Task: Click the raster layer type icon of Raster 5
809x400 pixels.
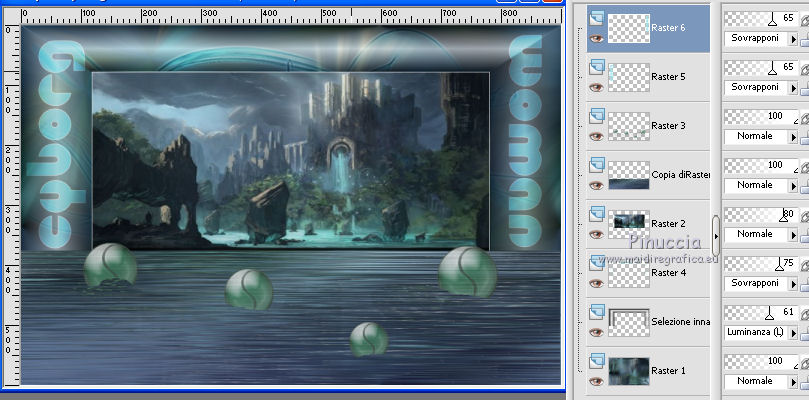Action: (597, 67)
